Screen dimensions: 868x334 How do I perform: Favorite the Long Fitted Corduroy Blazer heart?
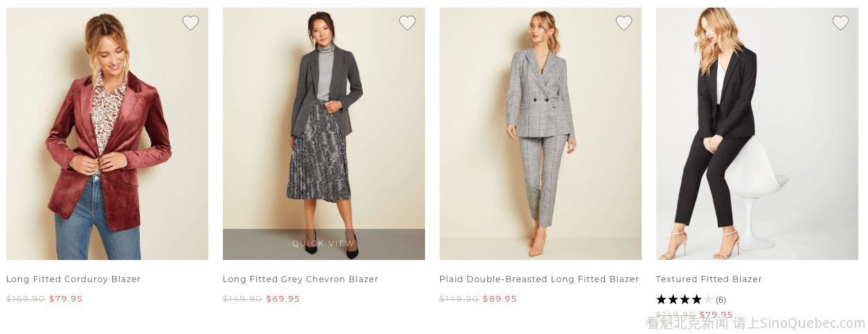click(x=190, y=24)
